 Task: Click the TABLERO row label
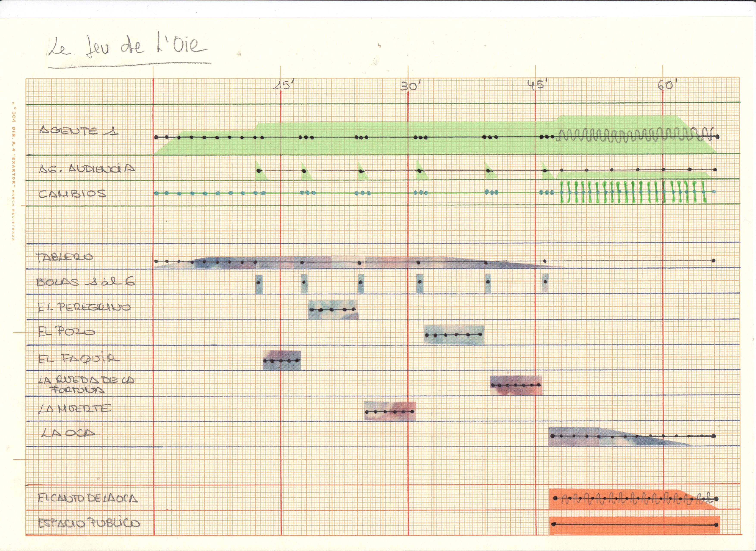pyautogui.click(x=64, y=257)
